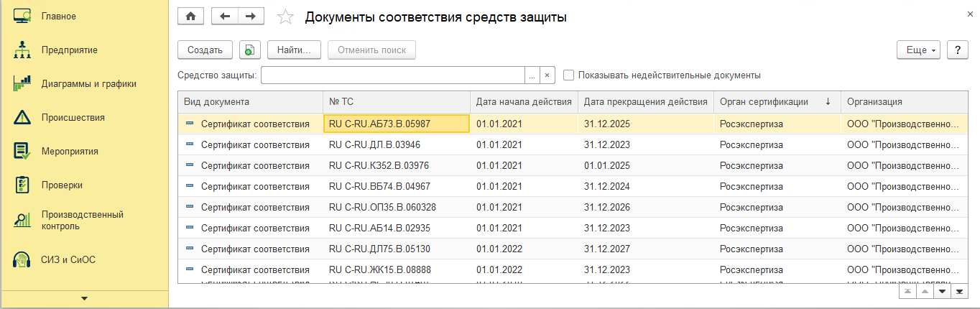Go forward with the right arrow
Image resolution: width=980 pixels, height=309 pixels.
(250, 17)
